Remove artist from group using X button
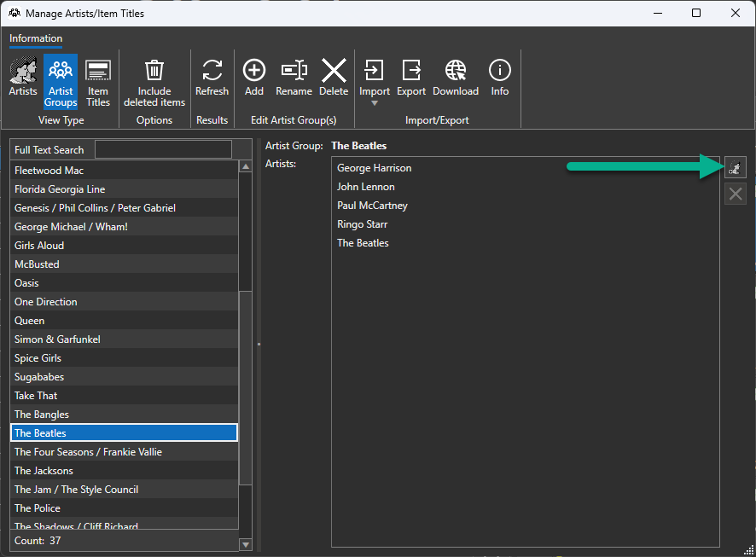The image size is (756, 557). (x=736, y=194)
